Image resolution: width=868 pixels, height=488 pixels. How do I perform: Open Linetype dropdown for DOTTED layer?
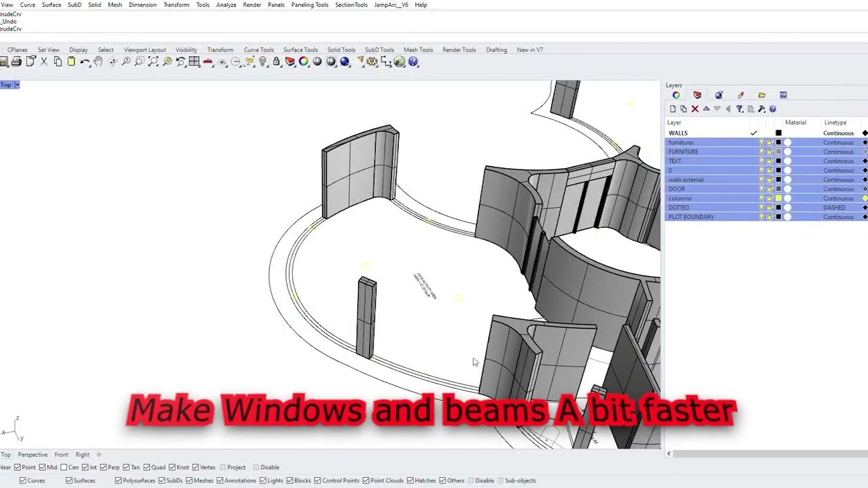coord(838,207)
